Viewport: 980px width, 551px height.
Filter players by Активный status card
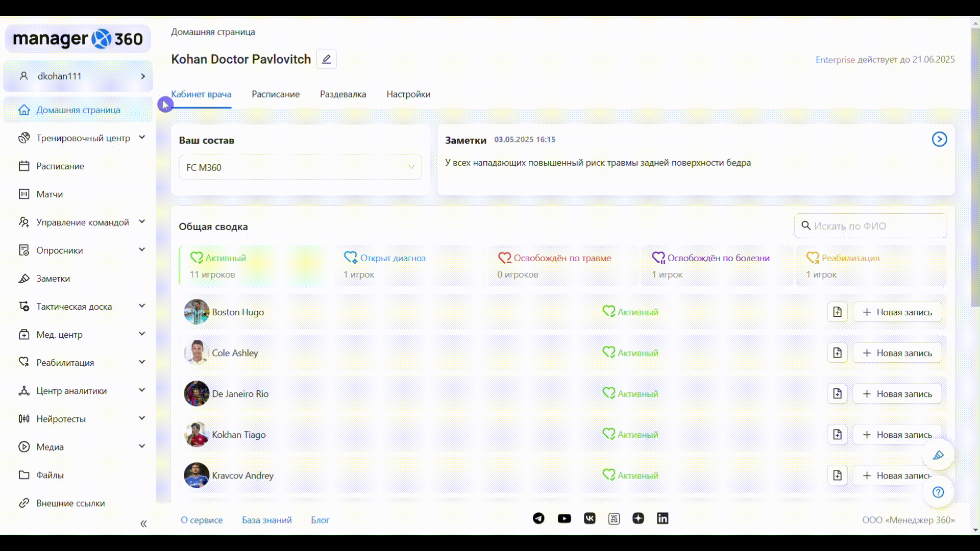point(254,265)
